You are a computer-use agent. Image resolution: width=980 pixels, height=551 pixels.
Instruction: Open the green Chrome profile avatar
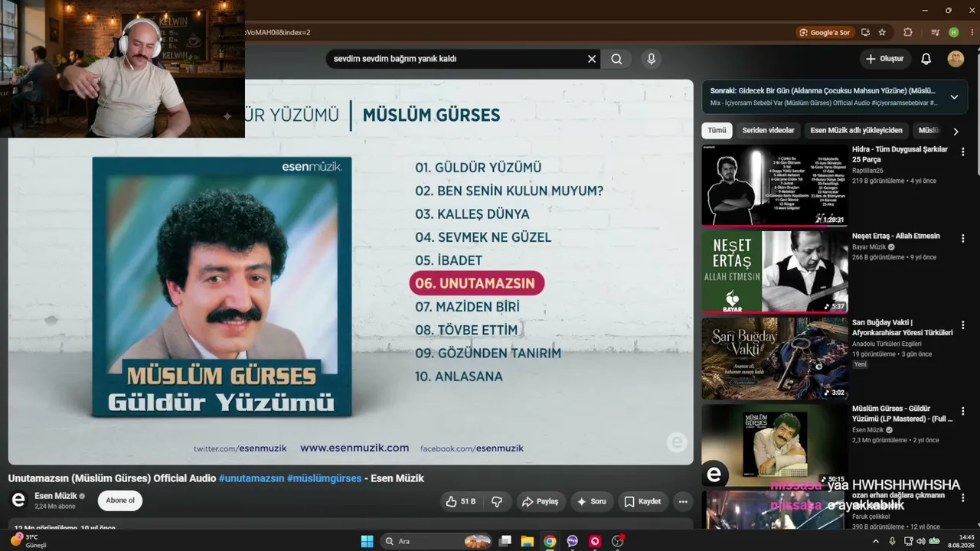coord(953,32)
